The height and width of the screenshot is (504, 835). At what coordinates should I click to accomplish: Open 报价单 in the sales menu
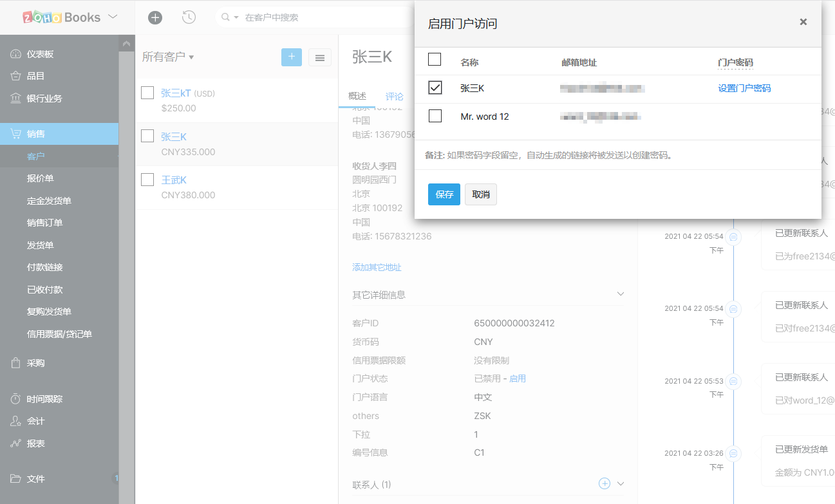pos(40,178)
